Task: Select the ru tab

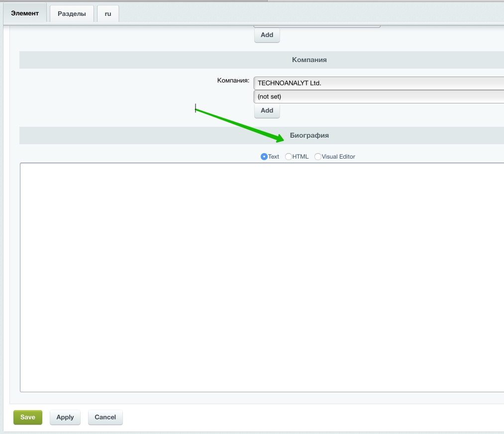Action: [x=108, y=14]
